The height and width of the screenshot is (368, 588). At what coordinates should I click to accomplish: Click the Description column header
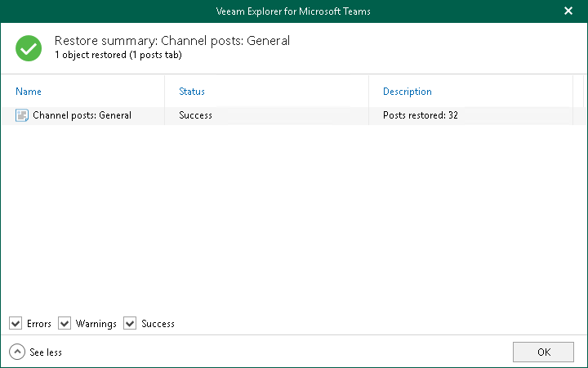point(407,92)
